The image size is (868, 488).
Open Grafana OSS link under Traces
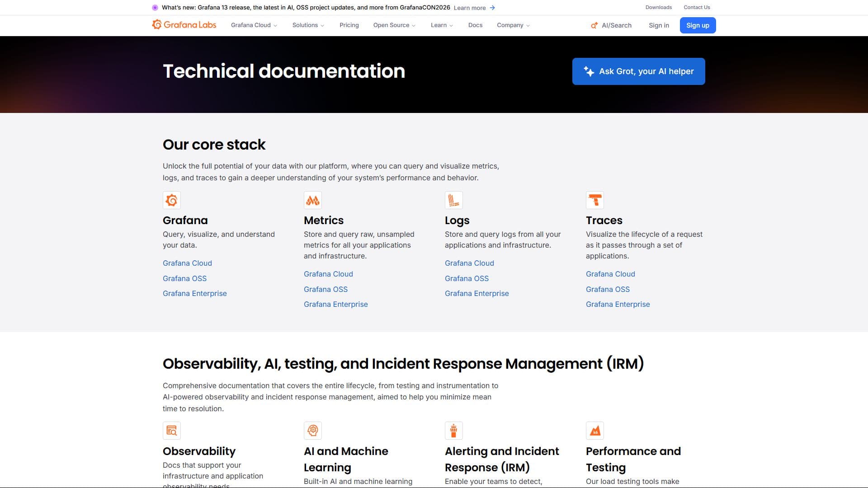608,289
